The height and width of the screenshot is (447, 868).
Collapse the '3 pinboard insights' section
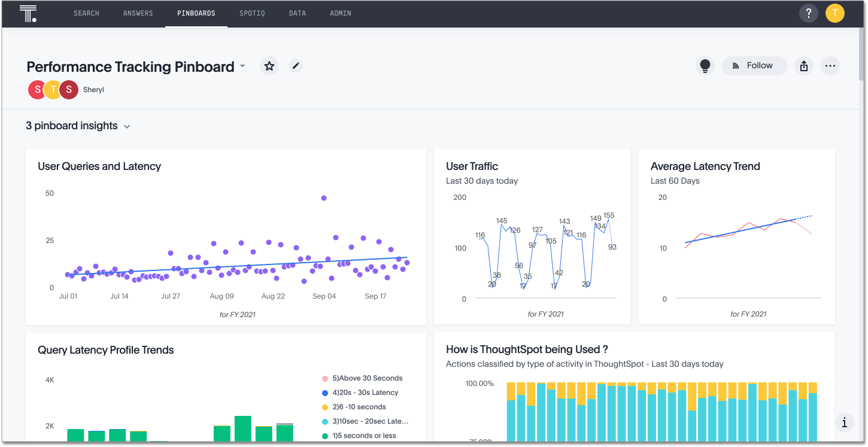[126, 126]
